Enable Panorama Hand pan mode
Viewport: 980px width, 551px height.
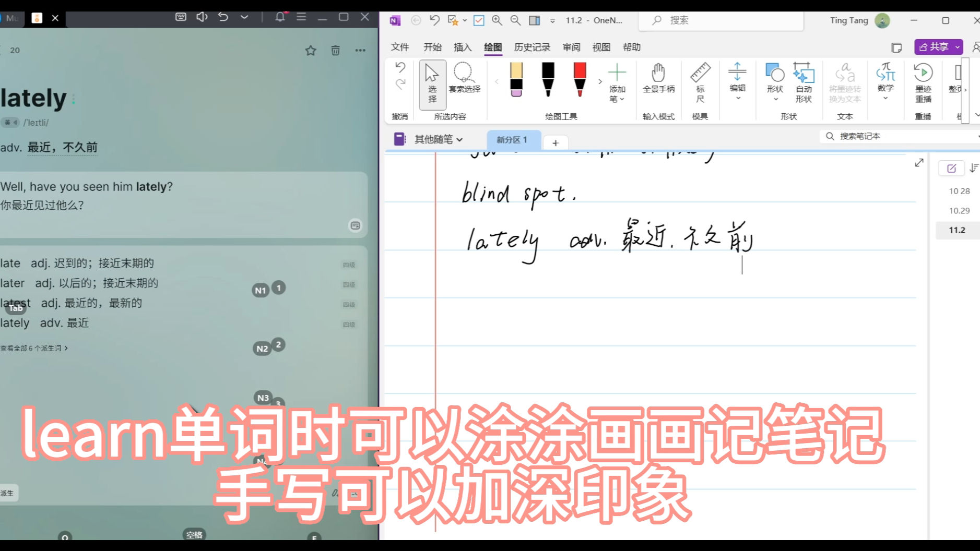click(658, 78)
